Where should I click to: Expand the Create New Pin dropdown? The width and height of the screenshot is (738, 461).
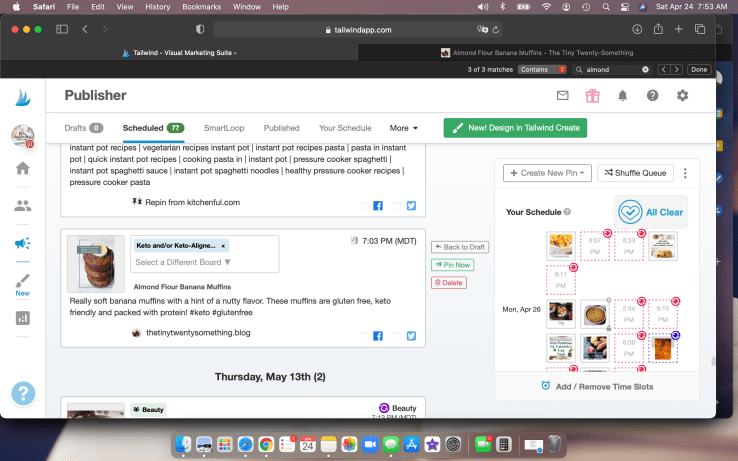tap(548, 173)
